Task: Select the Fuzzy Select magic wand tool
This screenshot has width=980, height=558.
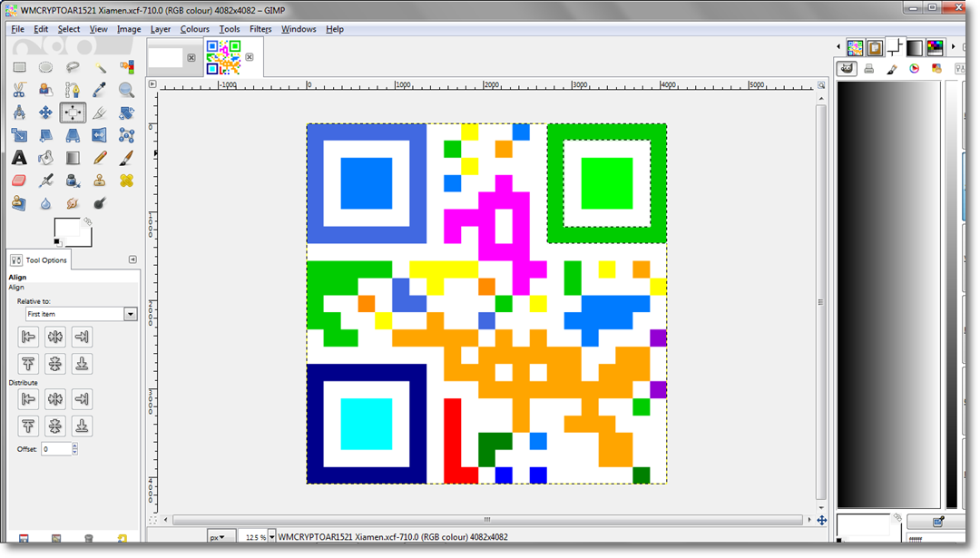Action: pyautogui.click(x=100, y=67)
